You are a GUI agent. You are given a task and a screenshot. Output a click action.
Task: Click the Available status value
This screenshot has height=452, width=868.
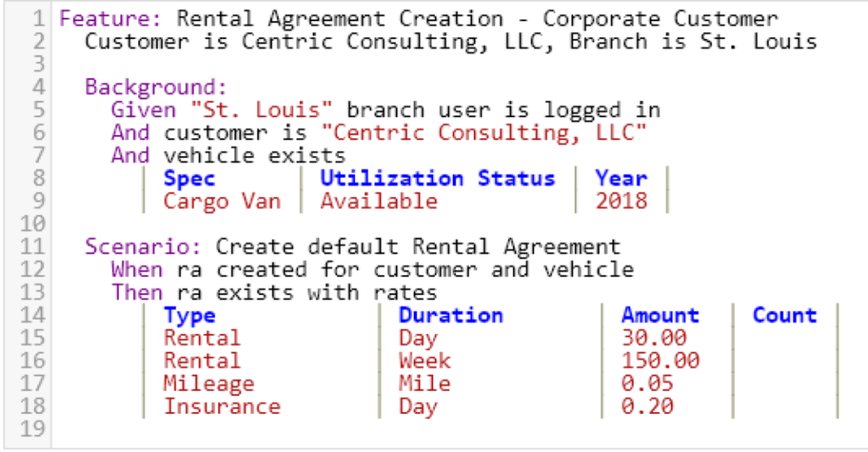coord(378,202)
